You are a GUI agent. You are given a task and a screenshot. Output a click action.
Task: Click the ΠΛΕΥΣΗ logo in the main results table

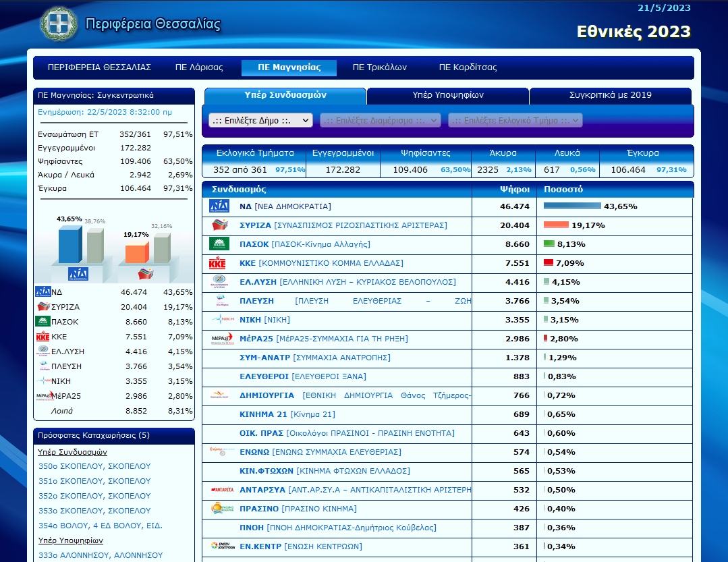coord(221,301)
